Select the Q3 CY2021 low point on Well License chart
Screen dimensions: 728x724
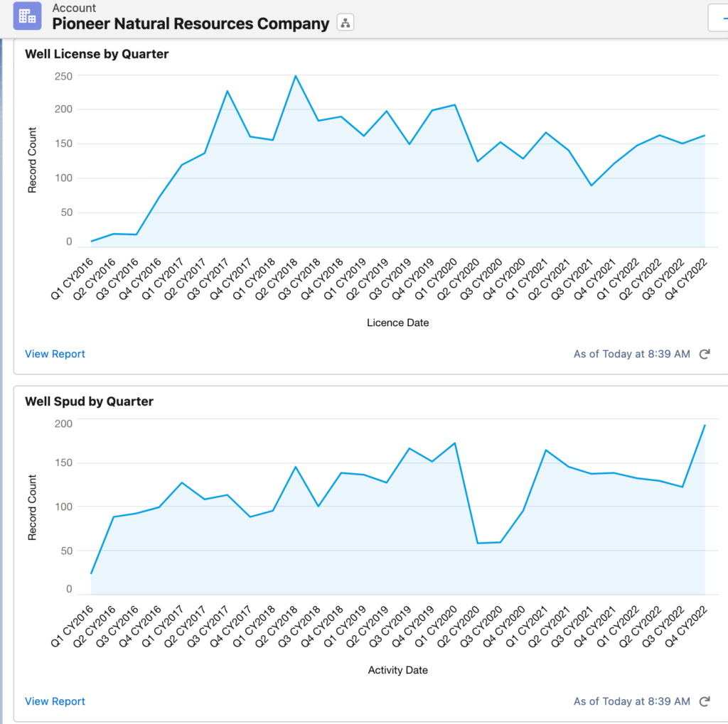pyautogui.click(x=591, y=185)
